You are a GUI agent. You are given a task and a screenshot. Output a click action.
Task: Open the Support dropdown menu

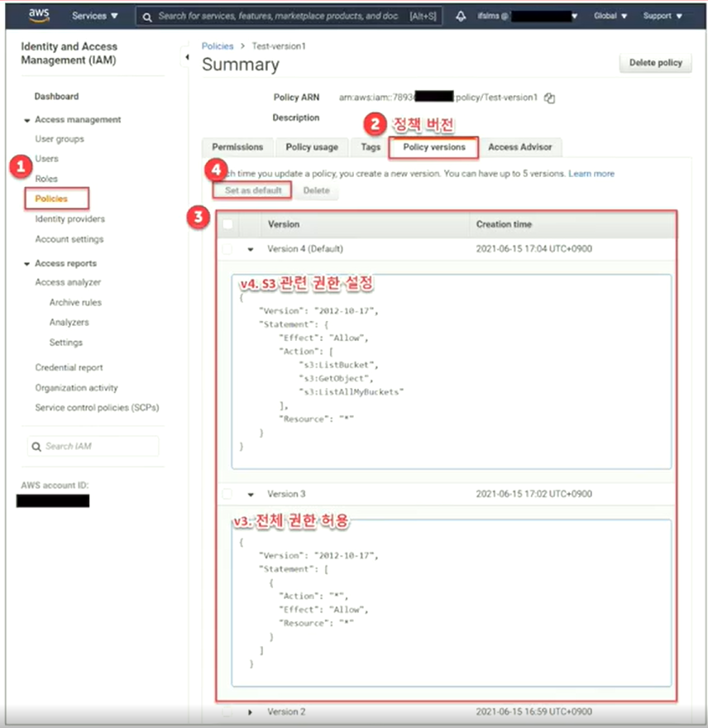pos(663,16)
